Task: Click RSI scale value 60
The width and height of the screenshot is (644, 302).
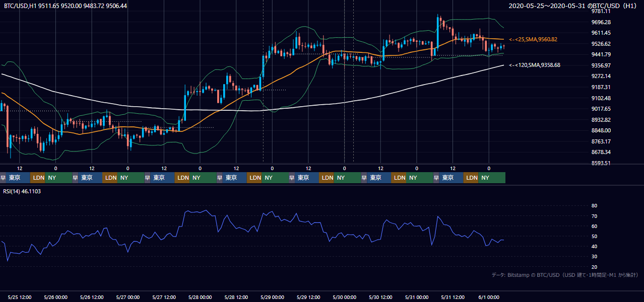Action: (x=594, y=226)
